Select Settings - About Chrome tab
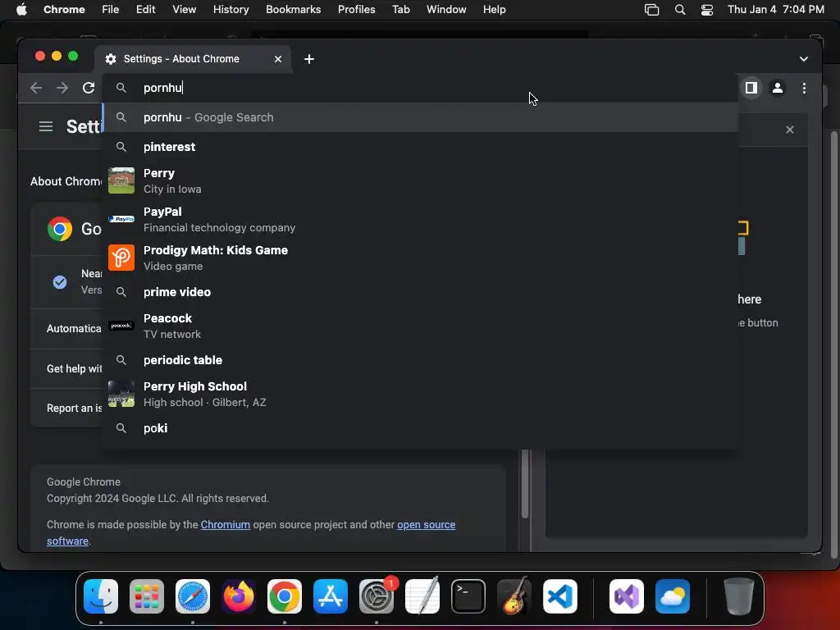 (x=193, y=59)
